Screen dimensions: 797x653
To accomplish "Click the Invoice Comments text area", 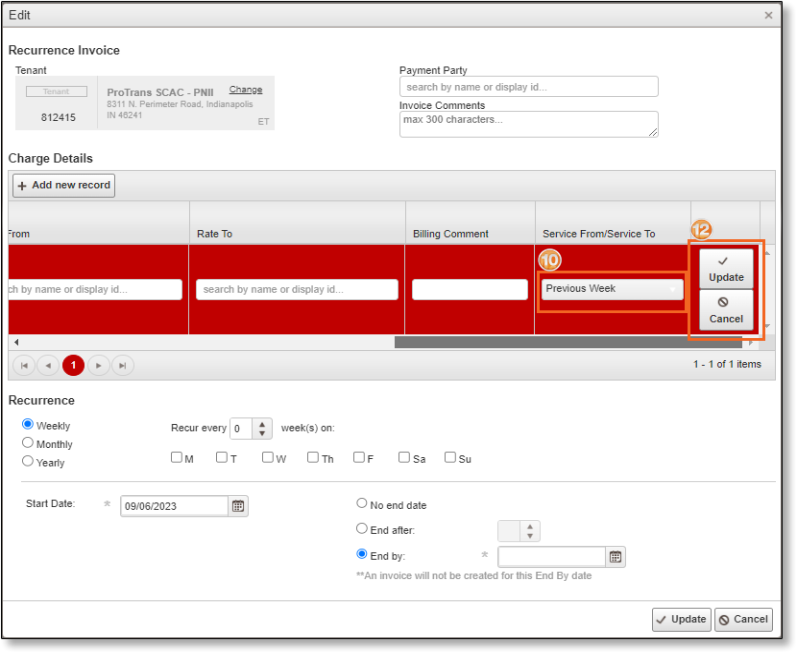I will [x=528, y=124].
